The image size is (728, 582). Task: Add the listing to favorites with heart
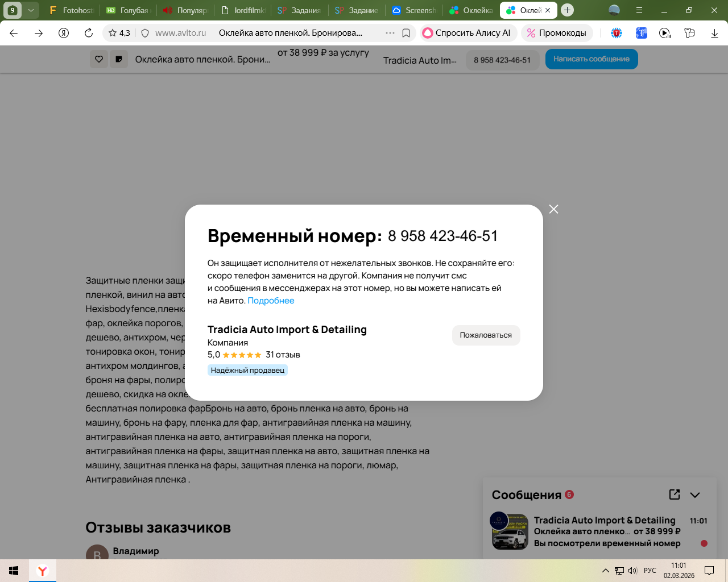[x=99, y=59]
